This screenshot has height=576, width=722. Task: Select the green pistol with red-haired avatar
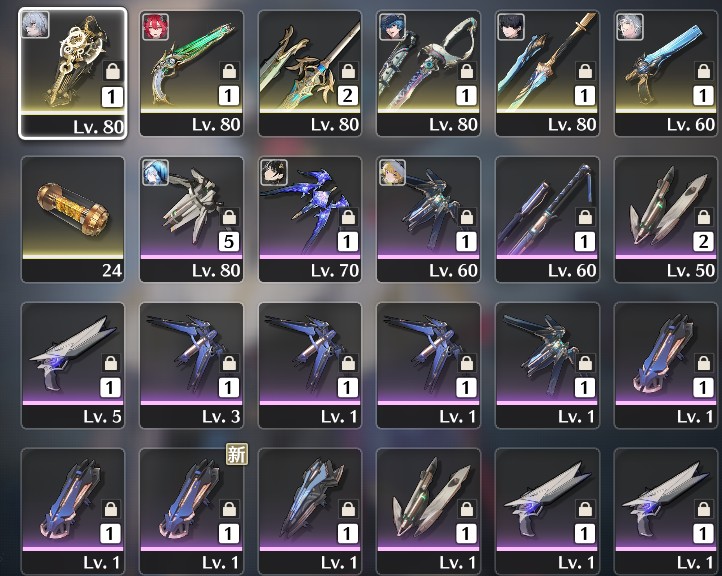point(191,73)
